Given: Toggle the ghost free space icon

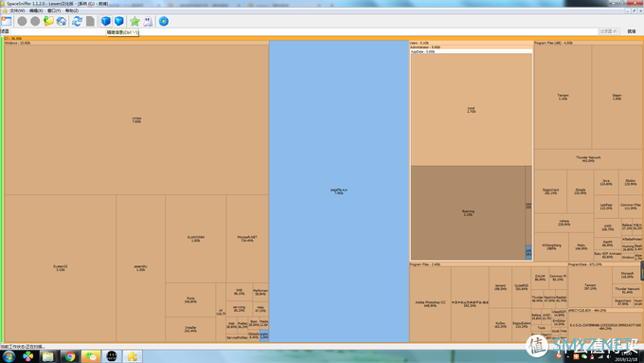Looking at the screenshot, I should tap(148, 21).
